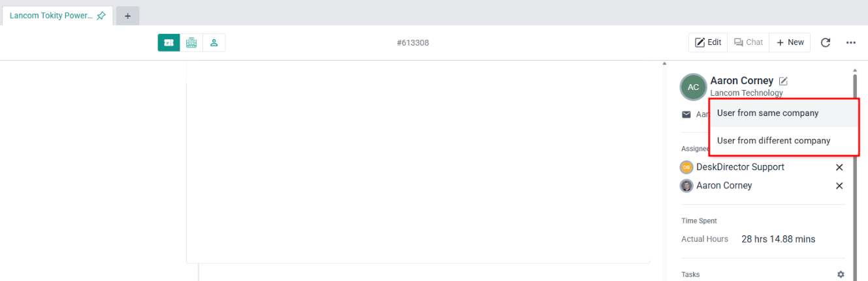Image resolution: width=868 pixels, height=281 pixels.
Task: Open the contact person view icon
Action: click(x=214, y=43)
